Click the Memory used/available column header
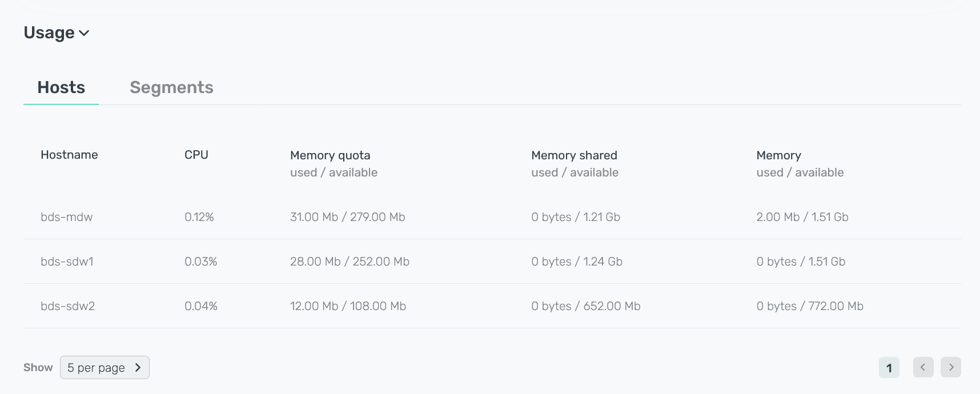 778,155
